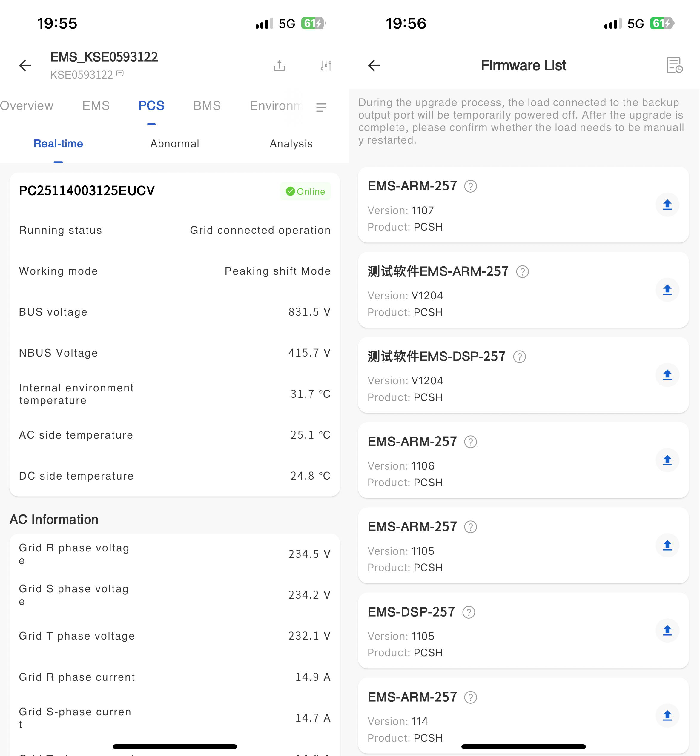Switch to the BMS tab
700x756 pixels.
(207, 106)
